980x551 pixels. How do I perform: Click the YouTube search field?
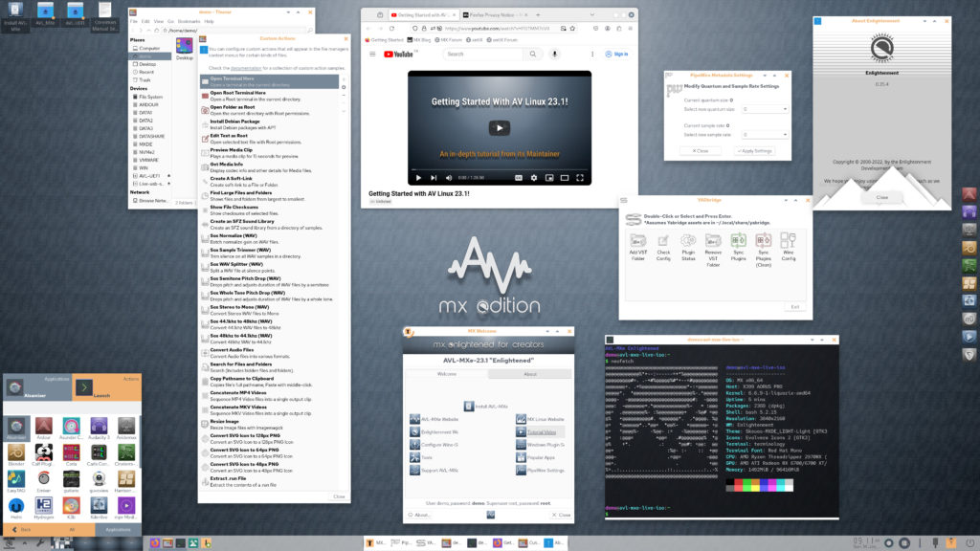[x=483, y=55]
